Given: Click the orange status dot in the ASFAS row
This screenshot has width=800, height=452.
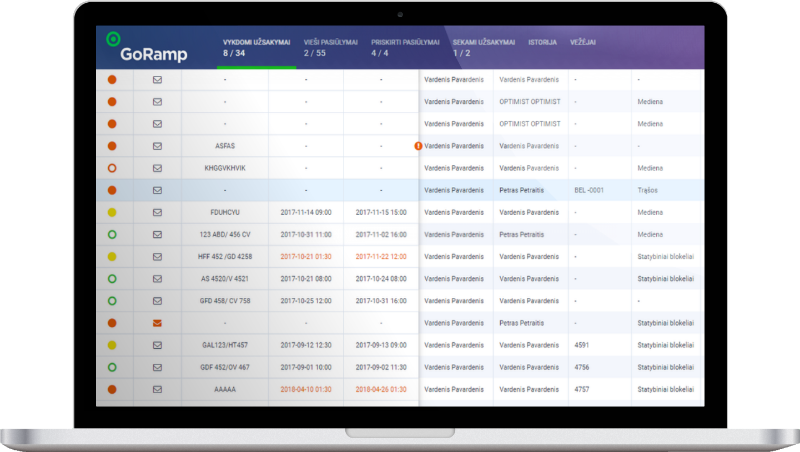Looking at the screenshot, I should tap(112, 146).
